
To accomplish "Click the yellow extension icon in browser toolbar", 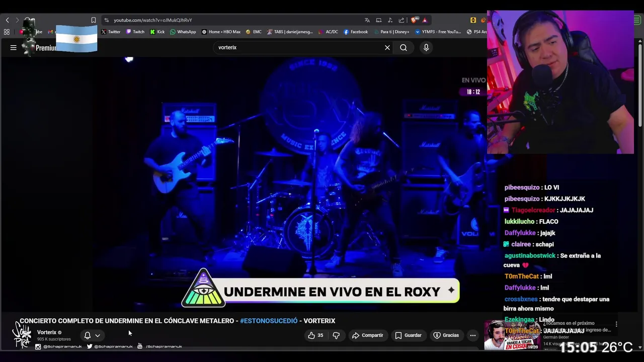I will pyautogui.click(x=473, y=20).
